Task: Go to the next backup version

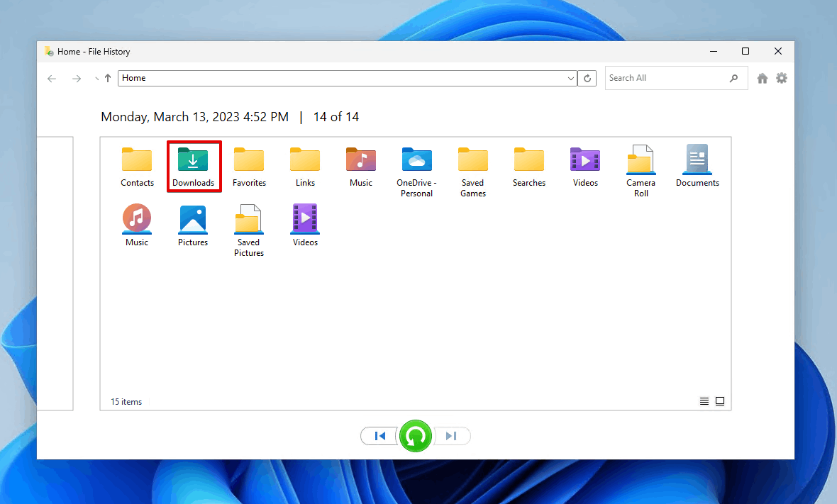Action: [452, 436]
